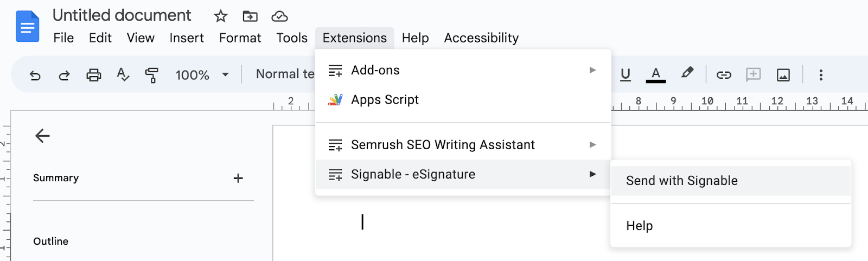Move document using folder icon

pyautogui.click(x=250, y=16)
